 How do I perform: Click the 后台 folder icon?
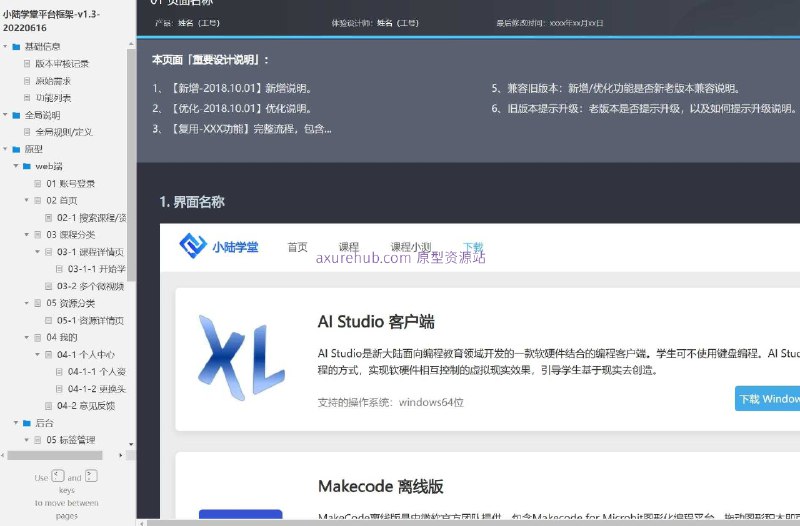point(27,423)
